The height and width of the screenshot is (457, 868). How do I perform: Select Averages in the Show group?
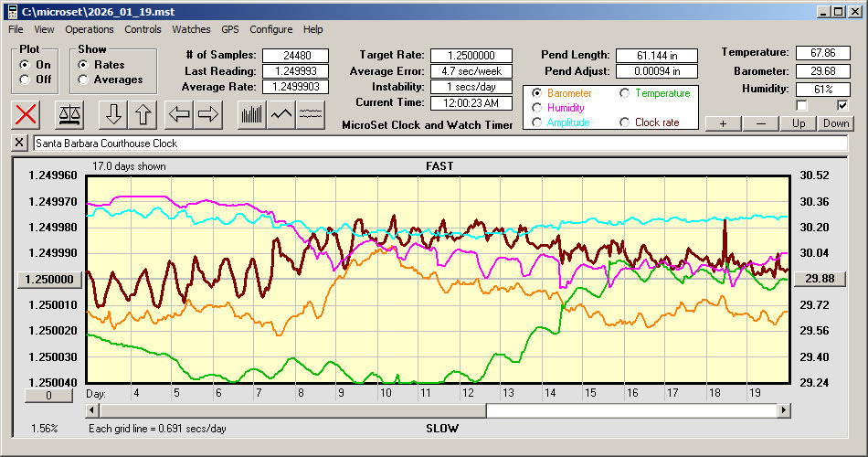(83, 80)
